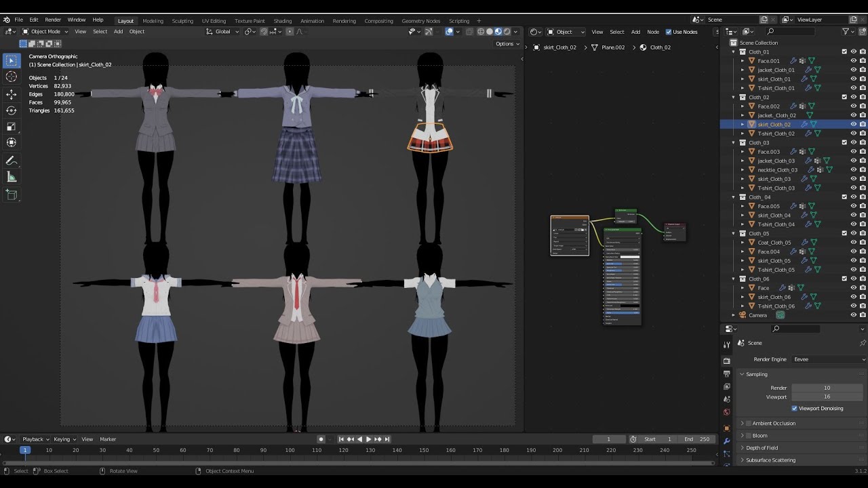Image resolution: width=868 pixels, height=488 pixels.
Task: Enable the Ambient Occlusion checkbox
Action: (749, 424)
